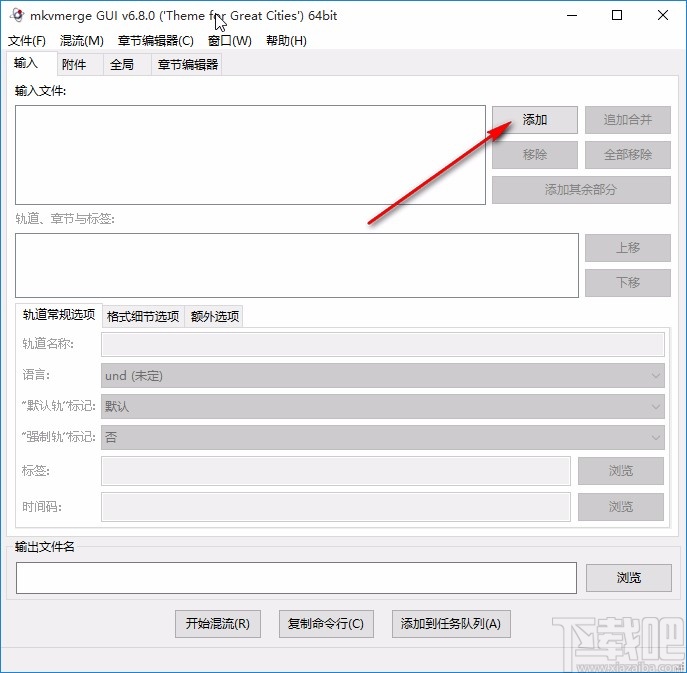This screenshot has width=687, height=673.
Task: Click the 浏览 button for output file name
Action: [x=629, y=578]
